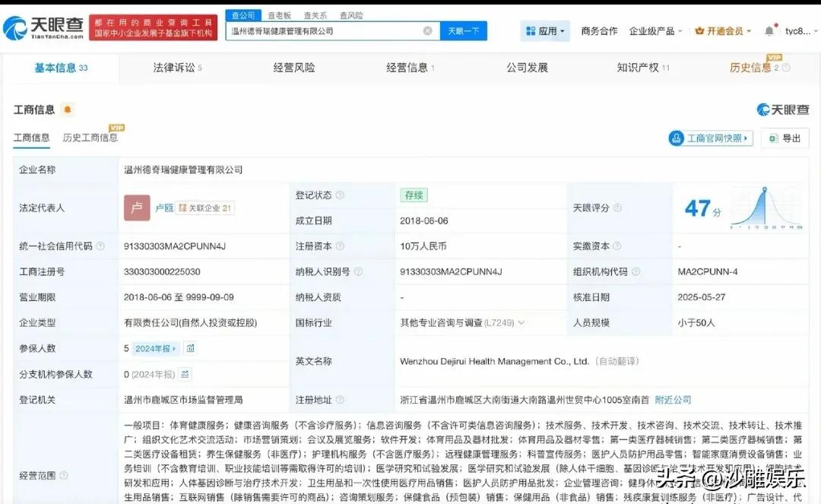Select the English name Wenzhou Dejirui Health Management
The width and height of the screenshot is (821, 504).
[x=494, y=361]
